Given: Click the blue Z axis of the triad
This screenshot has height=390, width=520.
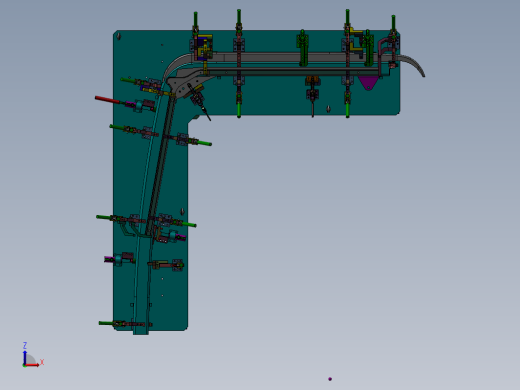Looking at the screenshot, I should coord(25,357).
